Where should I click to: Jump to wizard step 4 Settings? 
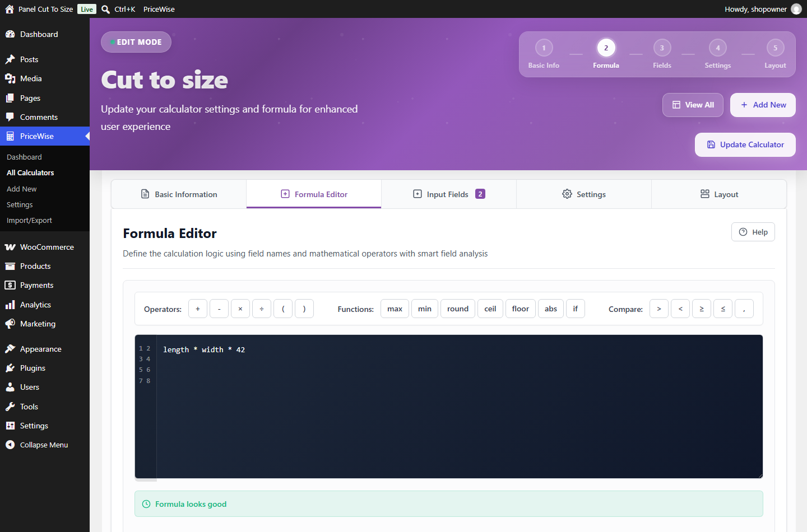[718, 54]
